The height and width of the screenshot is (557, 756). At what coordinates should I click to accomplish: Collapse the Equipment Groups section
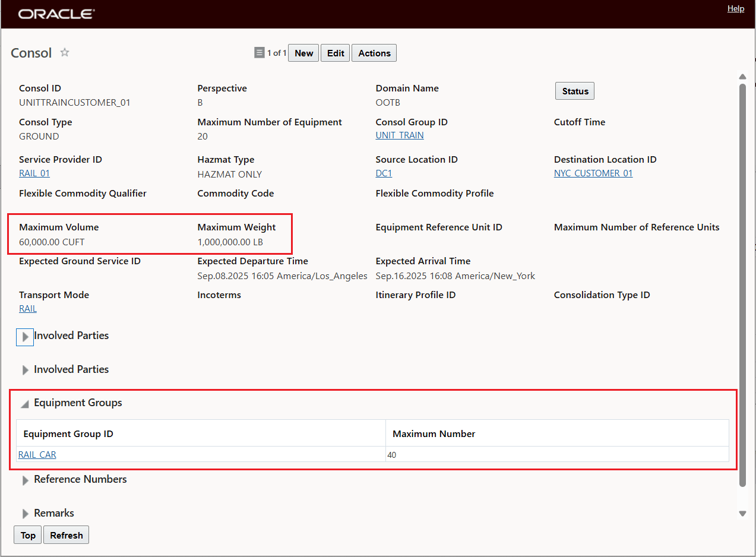point(25,404)
